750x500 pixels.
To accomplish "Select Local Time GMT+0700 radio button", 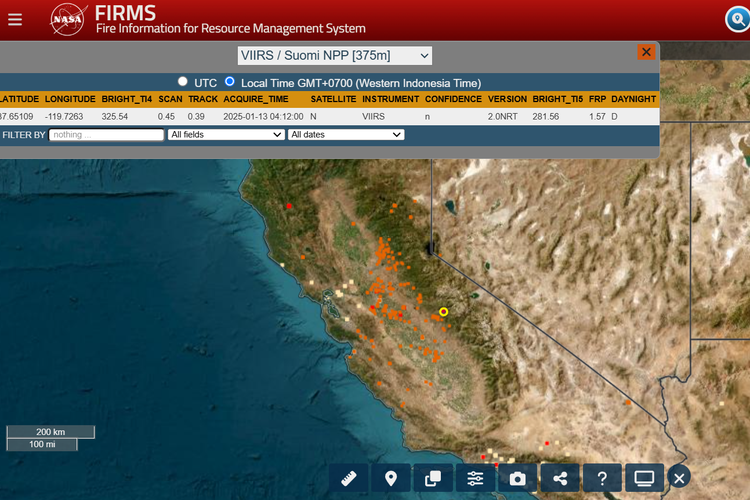I will click(230, 82).
